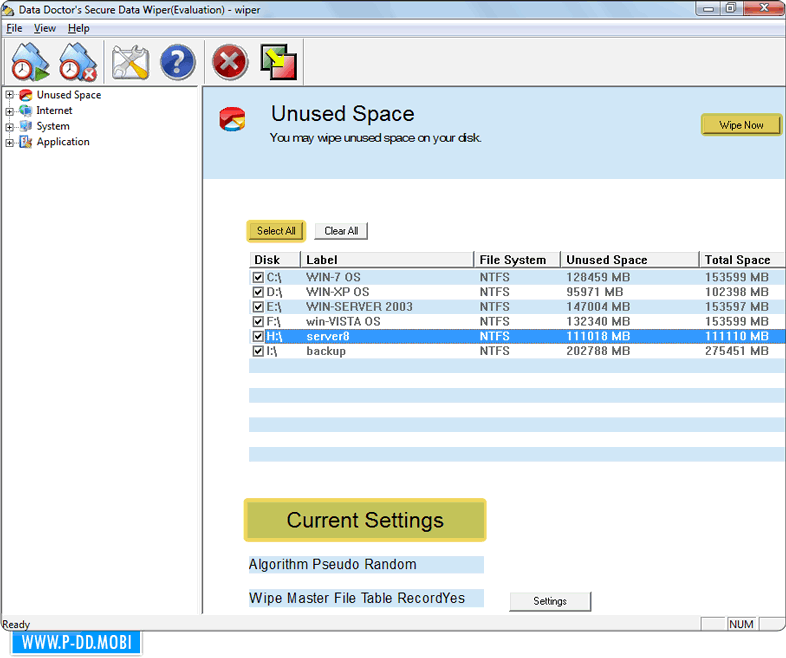The width and height of the screenshot is (786, 658).
Task: Click the 147004 MB unused space value
Action: tap(598, 307)
